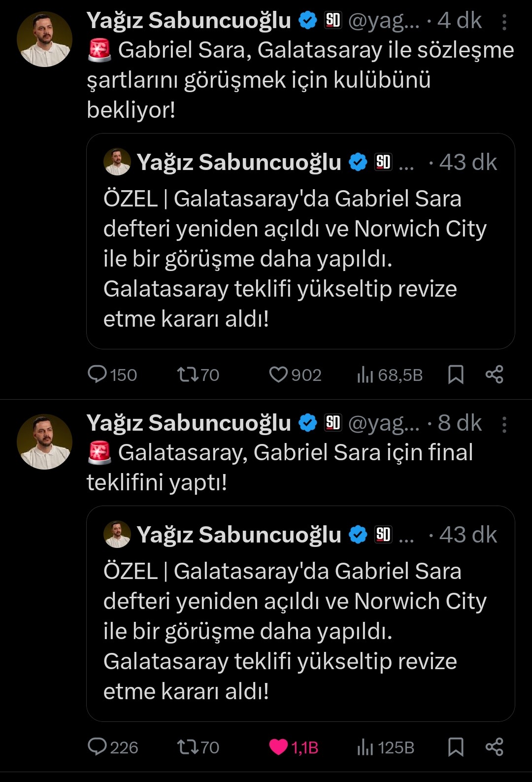532x782 pixels.
Task: Open author name link in second tweet header
Action: point(189,423)
